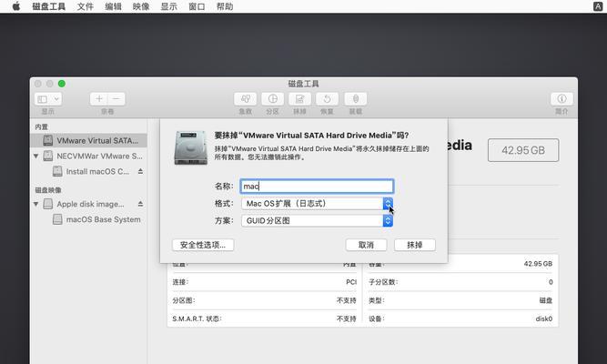Click the sidebar view toolbar icon
The width and height of the screenshot is (607, 364).
[x=42, y=99]
